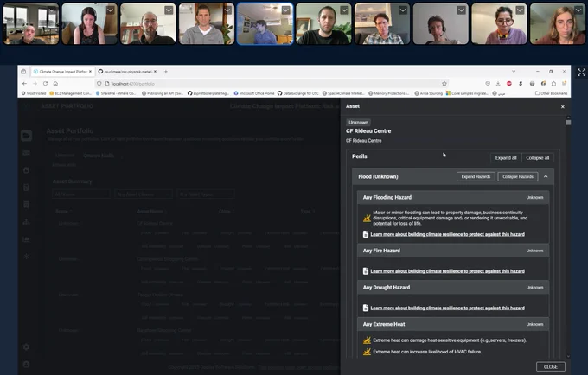Open the menu on the blue-highlighted speaker tile
588x375 pixels.
[x=285, y=10]
